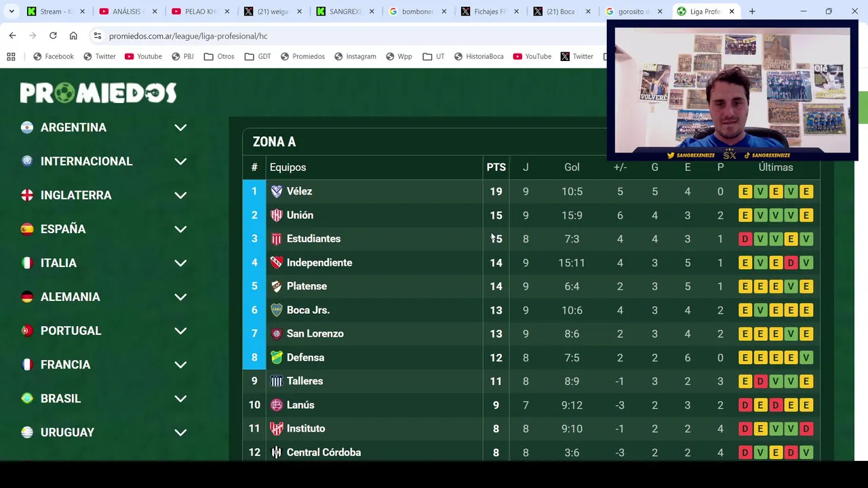Switch to the bombonera Google tab
The width and height of the screenshot is (868, 488).
pos(418,12)
